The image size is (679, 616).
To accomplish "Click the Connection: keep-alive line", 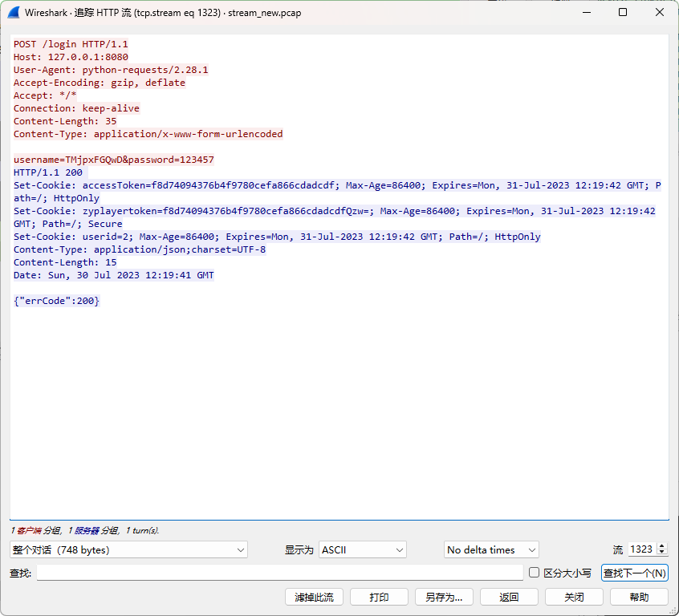I will pos(76,108).
